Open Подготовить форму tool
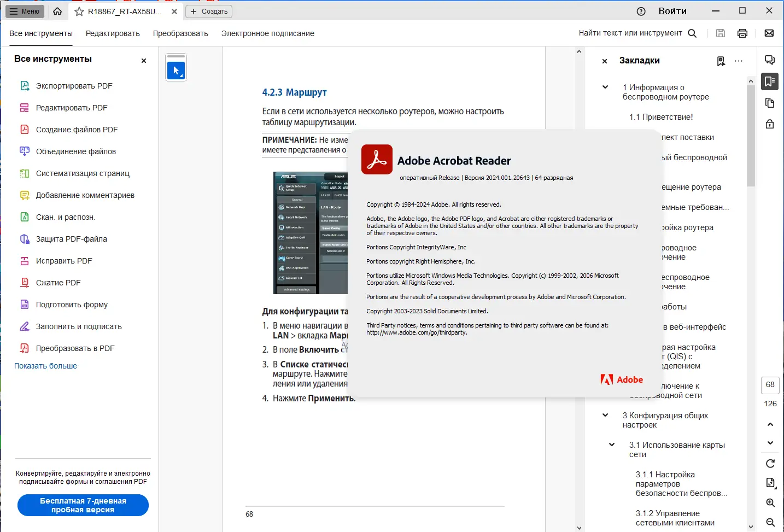 [72, 305]
